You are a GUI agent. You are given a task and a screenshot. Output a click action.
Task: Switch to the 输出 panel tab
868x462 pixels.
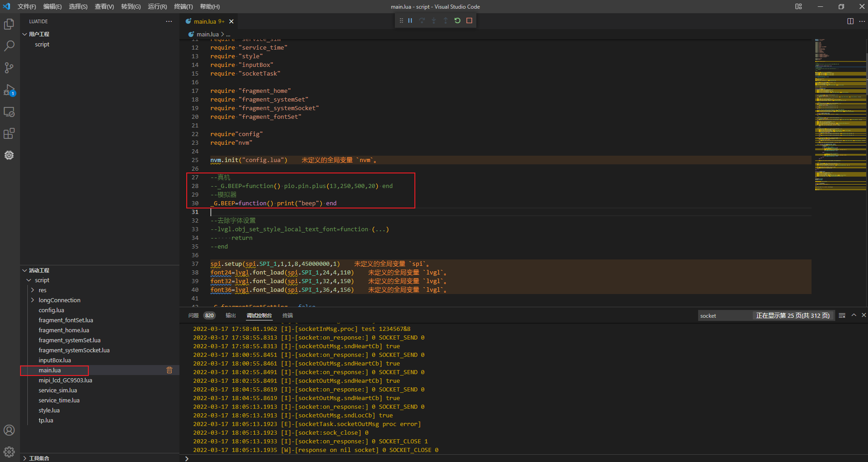[x=231, y=315]
